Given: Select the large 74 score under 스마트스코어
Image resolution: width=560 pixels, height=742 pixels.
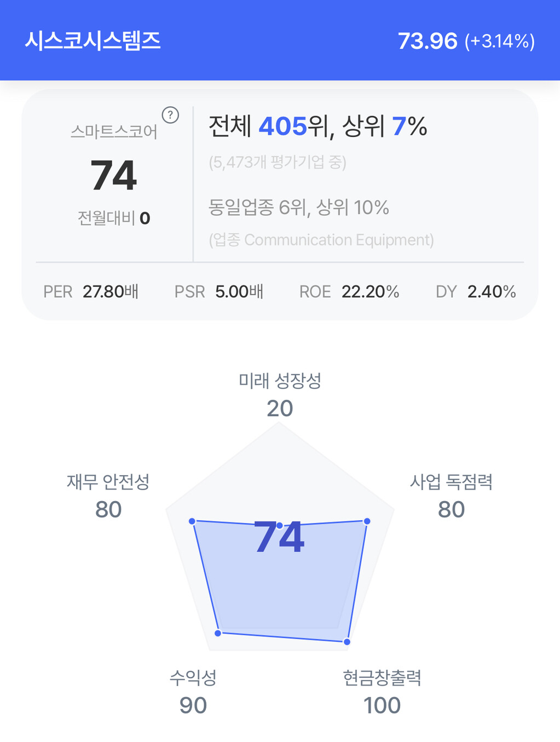Looking at the screenshot, I should (113, 175).
